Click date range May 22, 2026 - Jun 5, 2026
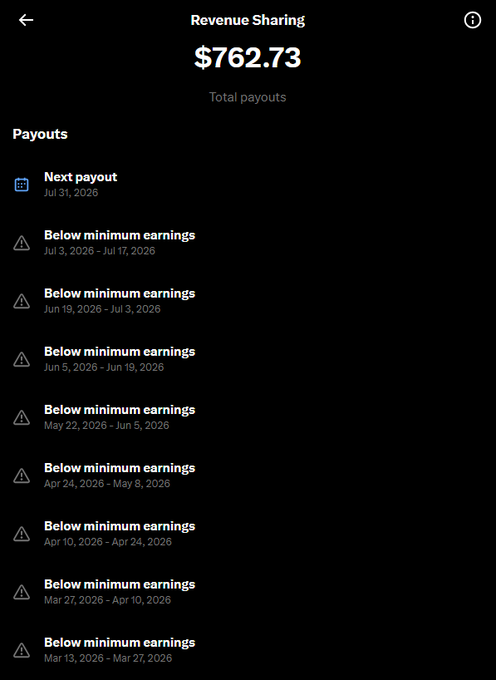Screen dimensions: 496x680 pyautogui.click(x=107, y=425)
